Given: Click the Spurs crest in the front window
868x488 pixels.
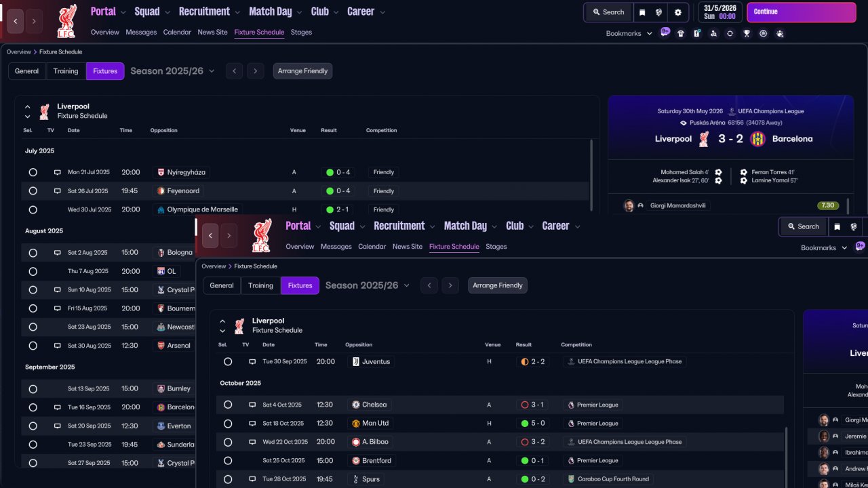Looking at the screenshot, I should 355,479.
